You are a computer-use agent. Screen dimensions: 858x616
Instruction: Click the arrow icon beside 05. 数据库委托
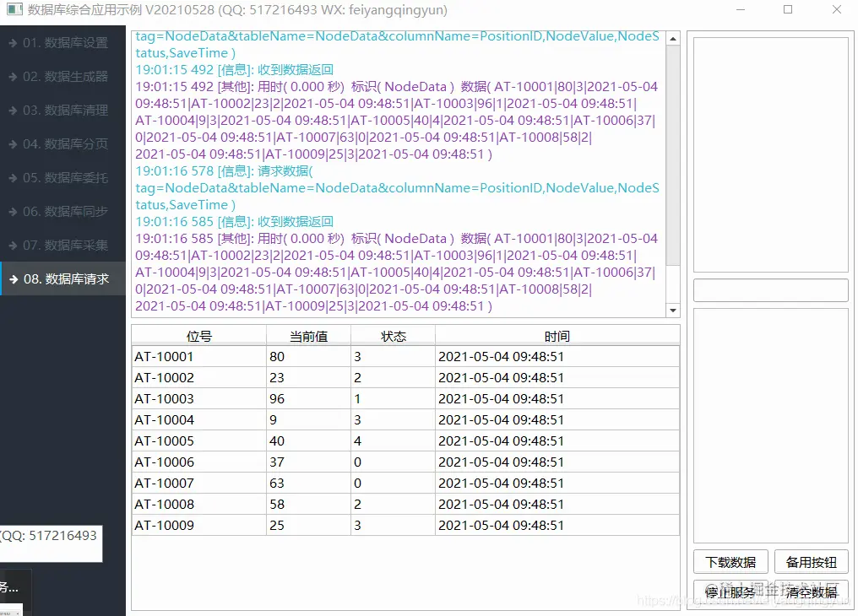point(14,178)
